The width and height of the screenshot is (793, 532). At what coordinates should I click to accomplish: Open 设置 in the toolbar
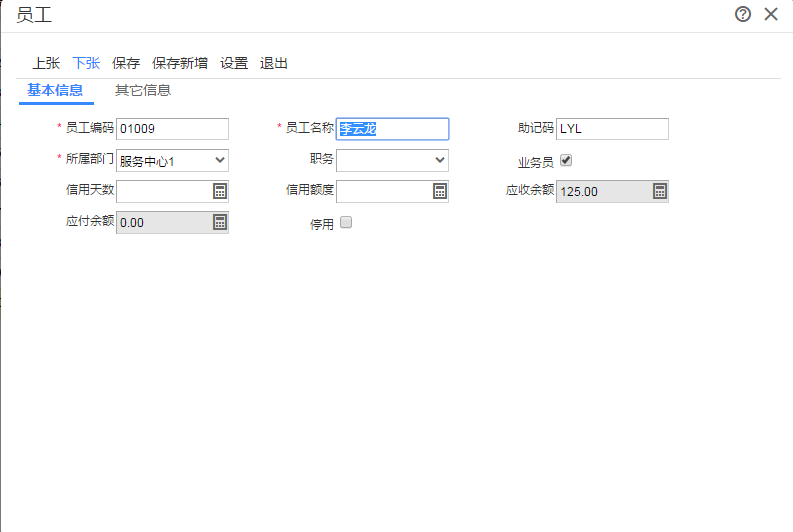point(234,63)
